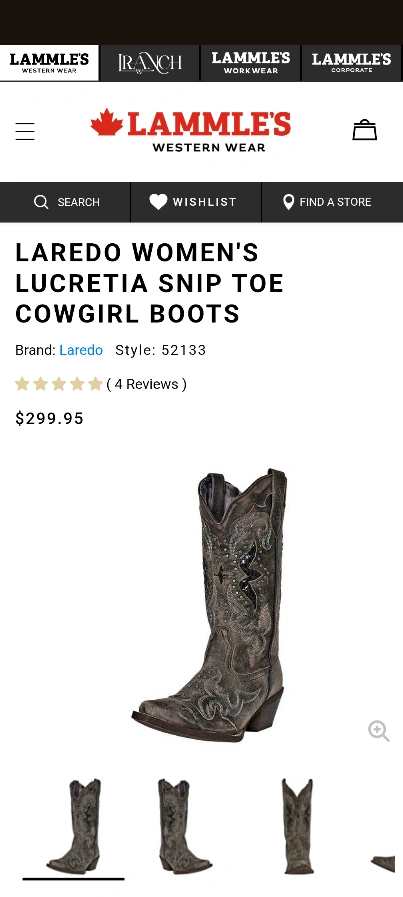
Task: Click the Wishlist text label
Action: point(204,202)
